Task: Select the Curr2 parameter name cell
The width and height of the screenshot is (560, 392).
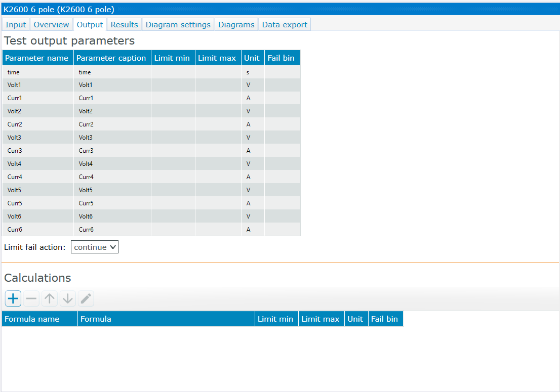Action: 38,124
